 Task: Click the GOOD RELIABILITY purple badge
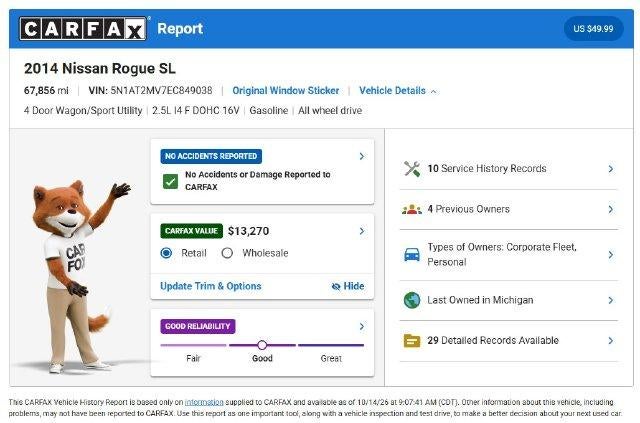click(198, 326)
